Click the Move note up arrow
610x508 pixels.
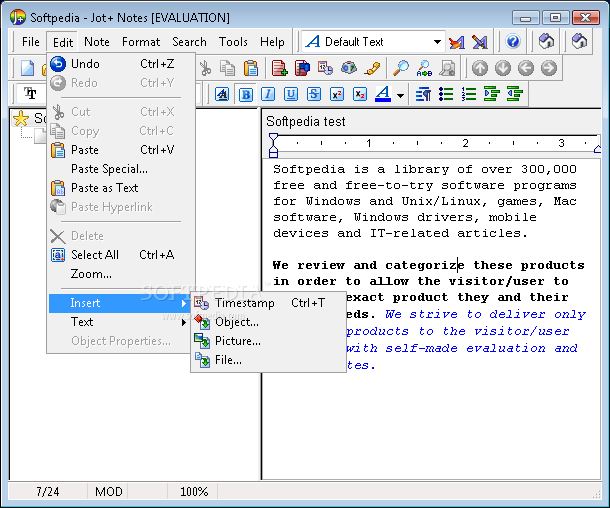pyautogui.click(x=480, y=68)
